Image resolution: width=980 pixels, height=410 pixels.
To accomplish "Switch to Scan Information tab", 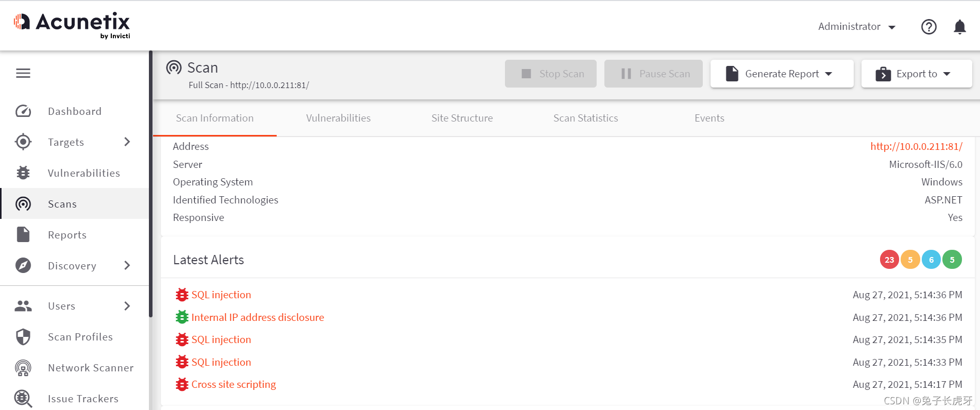I will click(215, 118).
